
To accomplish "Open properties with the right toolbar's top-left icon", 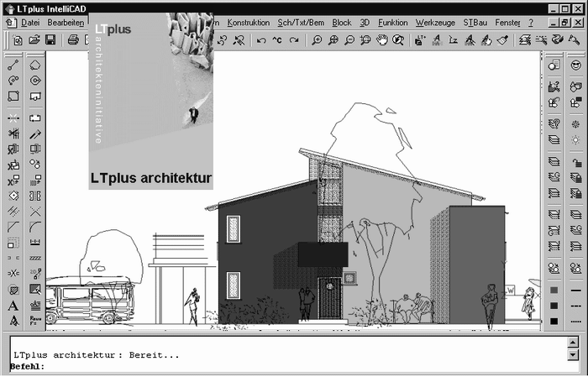I will (554, 65).
